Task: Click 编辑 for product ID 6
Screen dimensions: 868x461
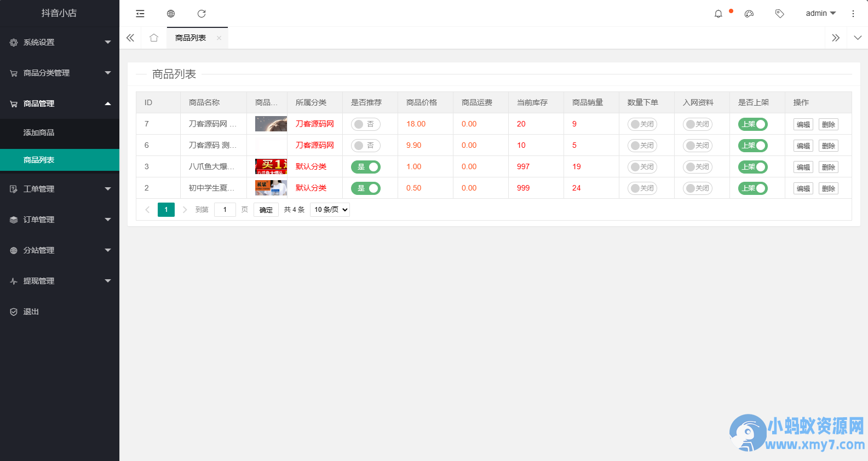Action: (803, 146)
